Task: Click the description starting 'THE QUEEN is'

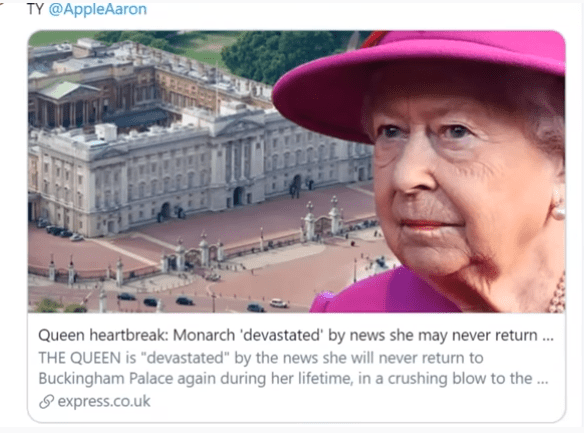Action: tap(293, 368)
